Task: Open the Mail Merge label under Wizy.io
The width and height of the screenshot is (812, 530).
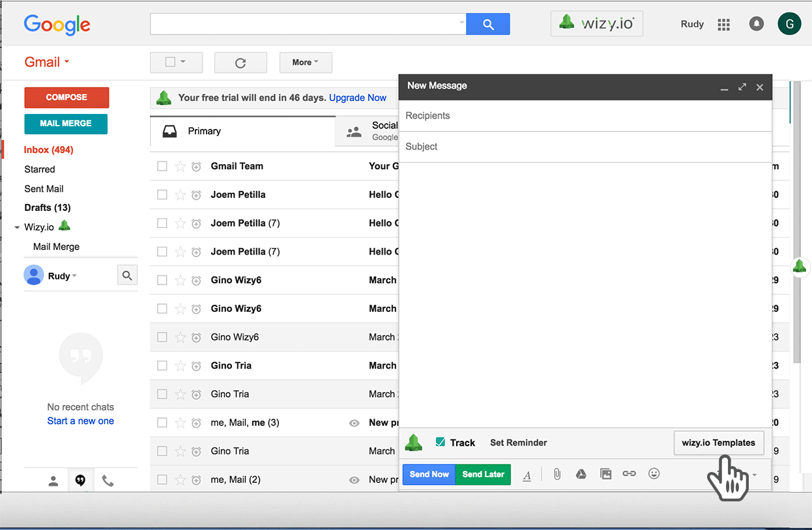Action: 57,247
